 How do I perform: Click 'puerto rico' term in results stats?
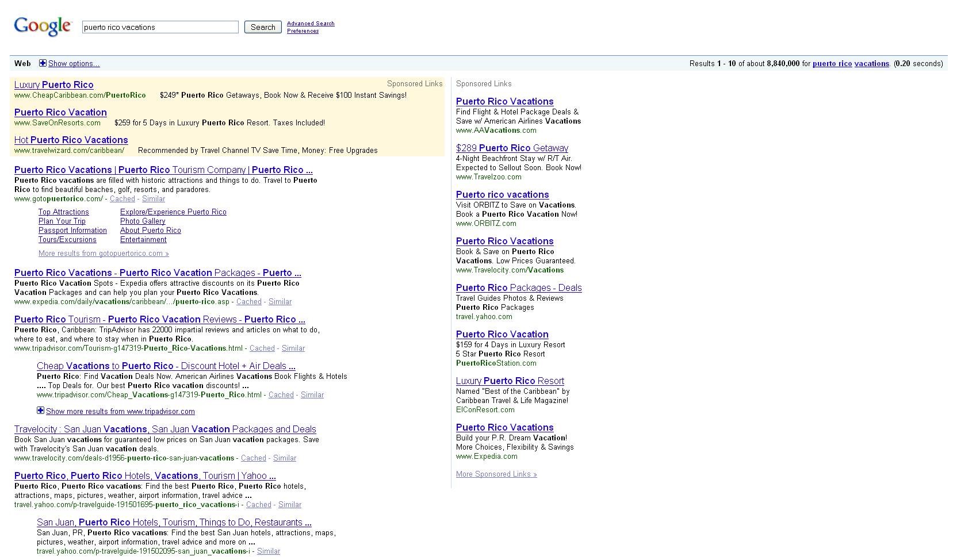(832, 64)
